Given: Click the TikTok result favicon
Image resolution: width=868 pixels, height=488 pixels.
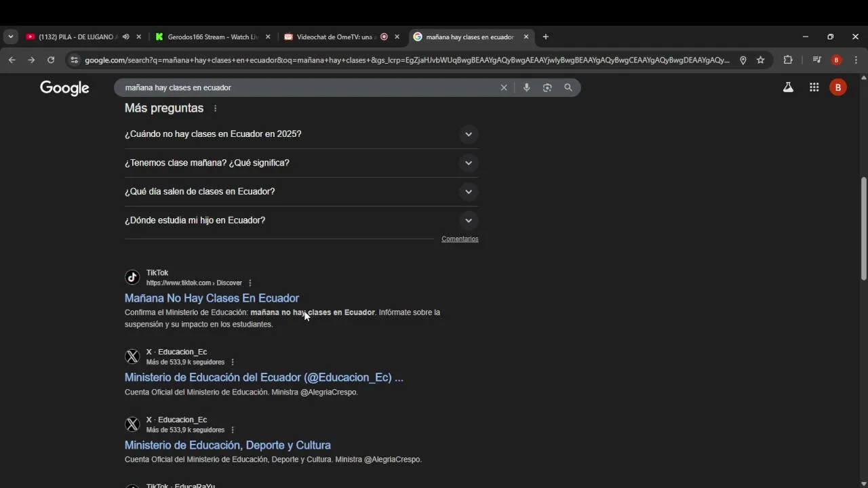Looking at the screenshot, I should 132,277.
